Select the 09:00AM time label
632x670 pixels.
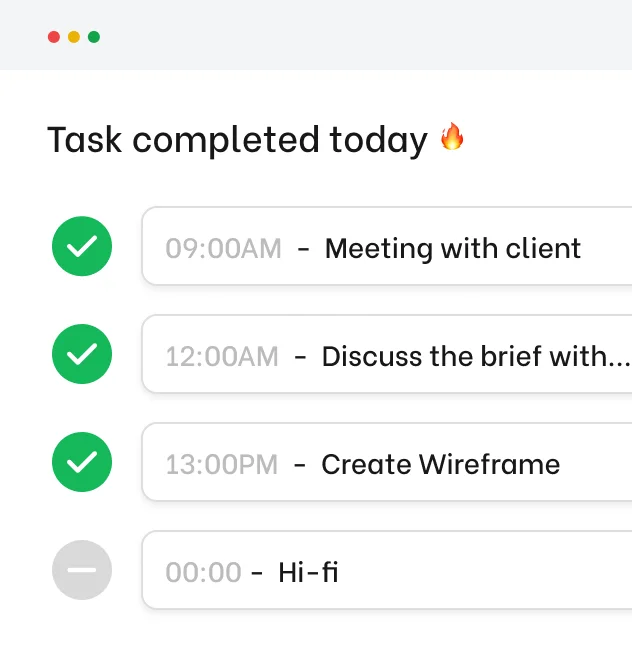tap(224, 248)
